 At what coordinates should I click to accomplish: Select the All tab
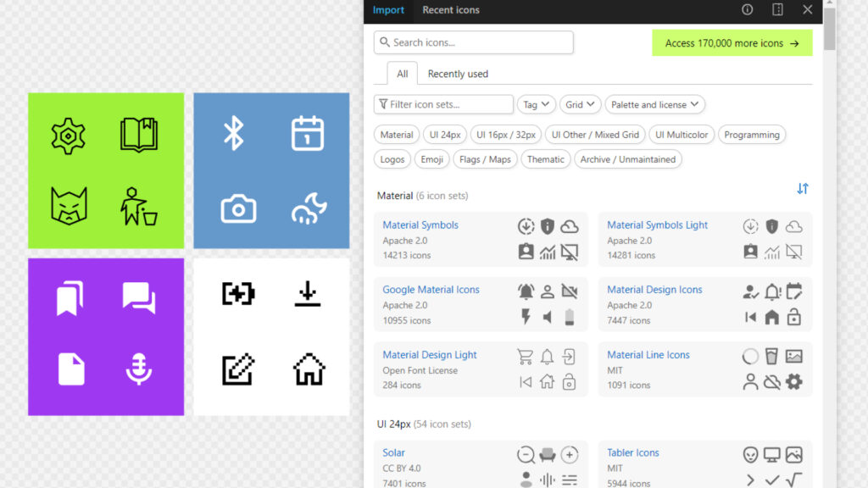click(x=402, y=74)
